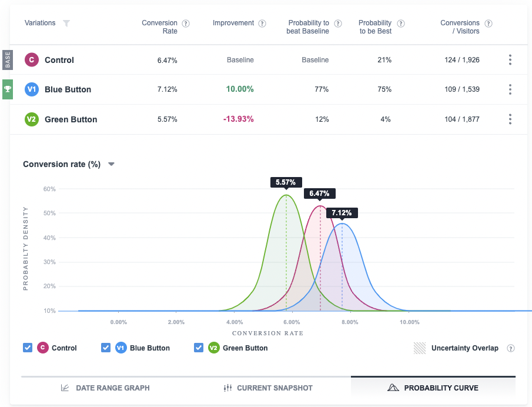Viewport: 532px width, 407px height.
Task: View help for Probability to be Best
Action: point(400,23)
